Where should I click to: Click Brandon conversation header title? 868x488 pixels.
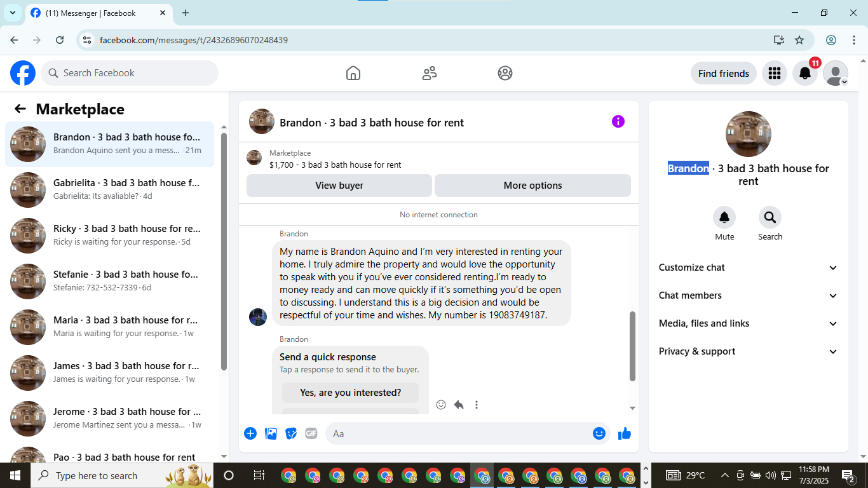point(372,123)
